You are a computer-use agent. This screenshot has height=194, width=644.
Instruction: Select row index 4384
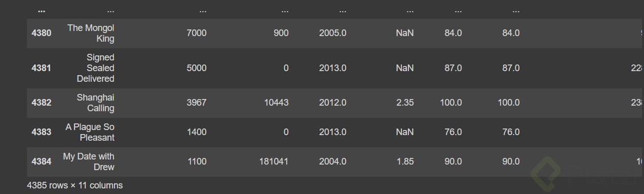click(x=41, y=161)
